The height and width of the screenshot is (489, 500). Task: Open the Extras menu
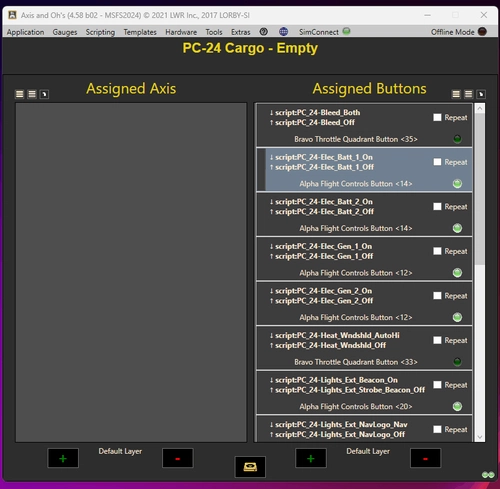pyautogui.click(x=241, y=32)
